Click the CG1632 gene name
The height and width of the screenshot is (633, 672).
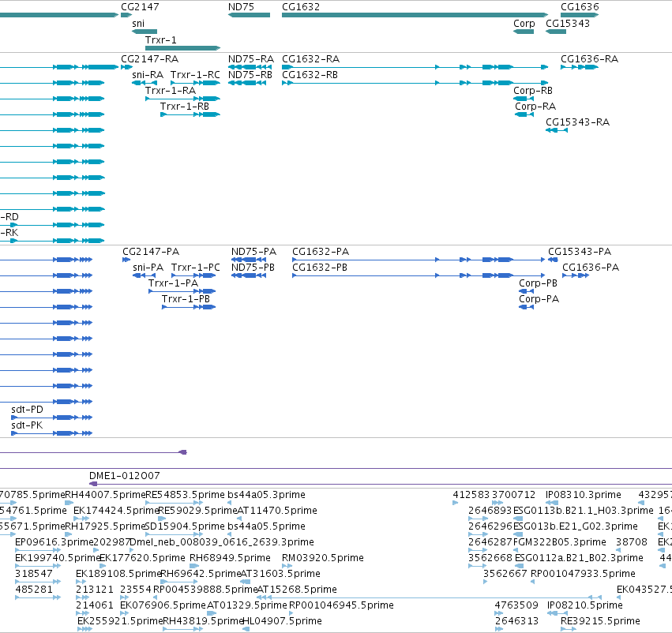300,7
